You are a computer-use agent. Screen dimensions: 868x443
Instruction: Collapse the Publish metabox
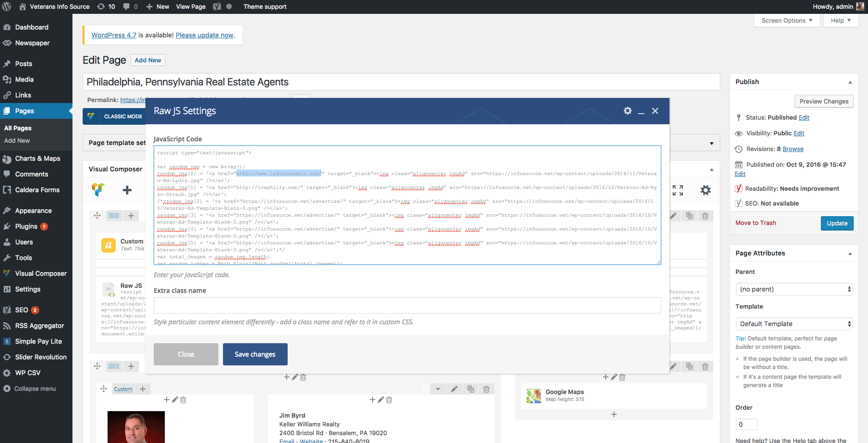(x=850, y=82)
